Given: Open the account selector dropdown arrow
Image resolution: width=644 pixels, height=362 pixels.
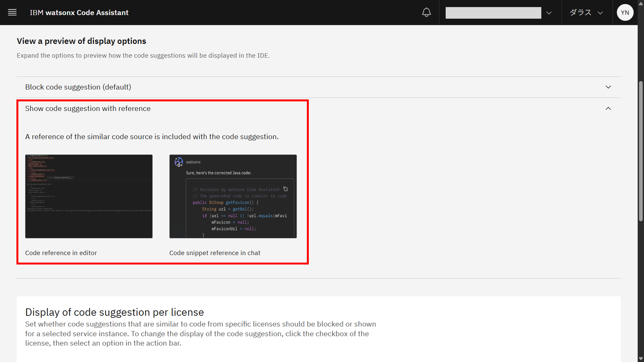Looking at the screenshot, I should tap(549, 13).
